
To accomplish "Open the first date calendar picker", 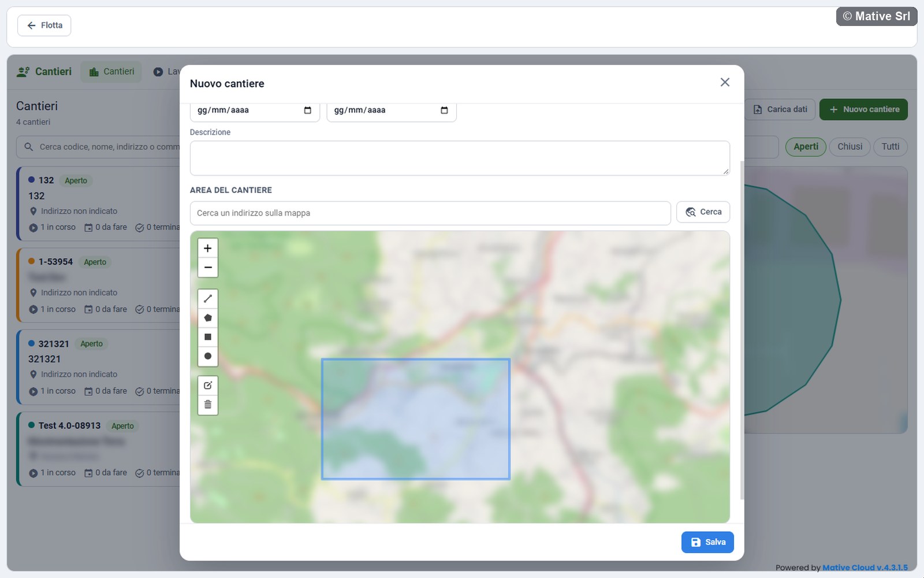I will 308,110.
